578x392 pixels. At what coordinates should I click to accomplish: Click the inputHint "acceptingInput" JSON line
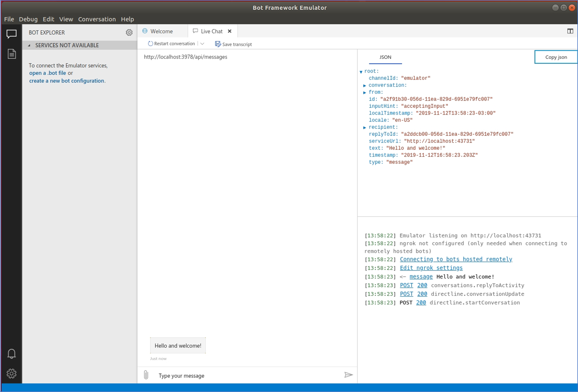click(x=408, y=106)
